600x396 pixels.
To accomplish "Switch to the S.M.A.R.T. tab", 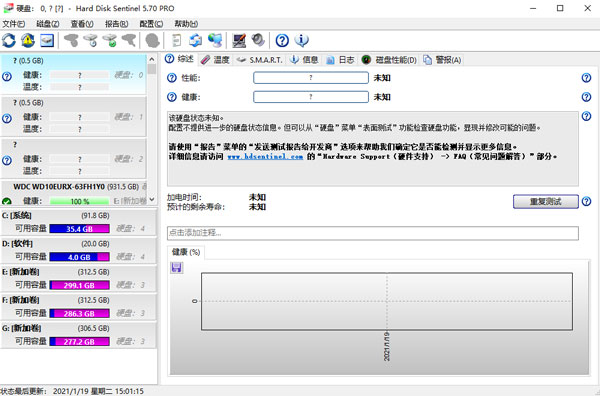I will pyautogui.click(x=259, y=60).
